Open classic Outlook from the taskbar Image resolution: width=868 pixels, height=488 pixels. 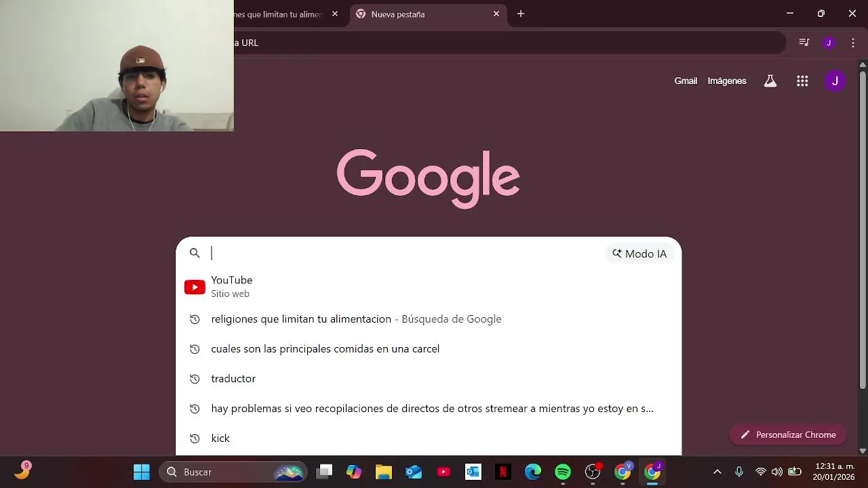473,472
